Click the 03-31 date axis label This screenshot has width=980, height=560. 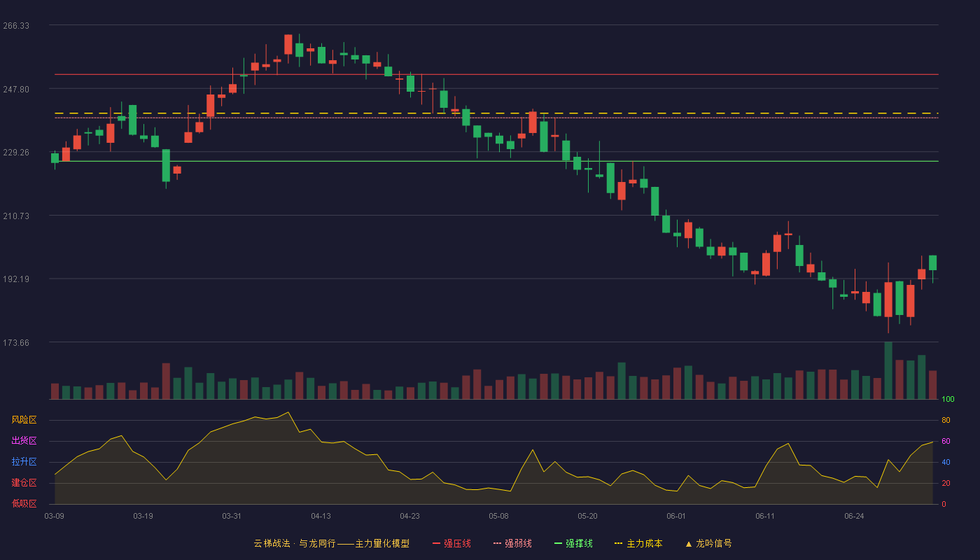(232, 516)
